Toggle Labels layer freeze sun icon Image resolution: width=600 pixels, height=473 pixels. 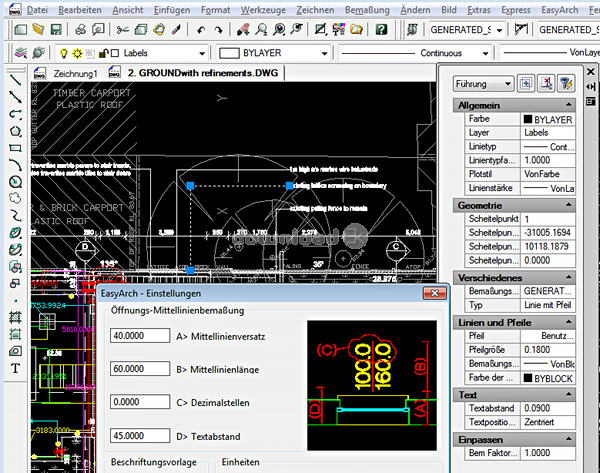point(77,53)
